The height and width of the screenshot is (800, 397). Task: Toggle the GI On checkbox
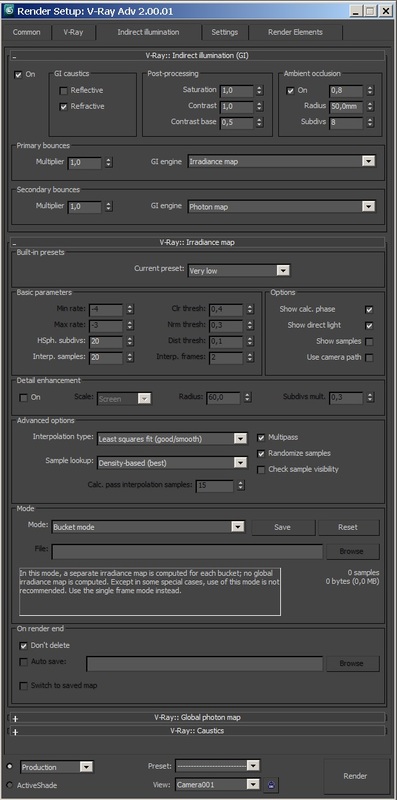(x=18, y=74)
